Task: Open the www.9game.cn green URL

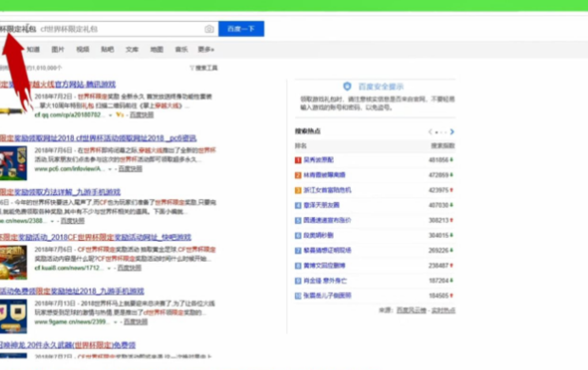Action: coord(71,322)
